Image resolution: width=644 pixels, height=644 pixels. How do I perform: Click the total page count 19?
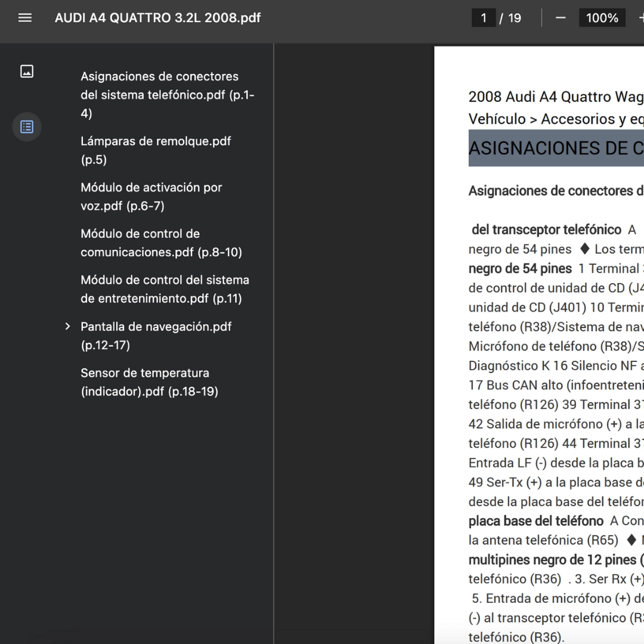(515, 18)
